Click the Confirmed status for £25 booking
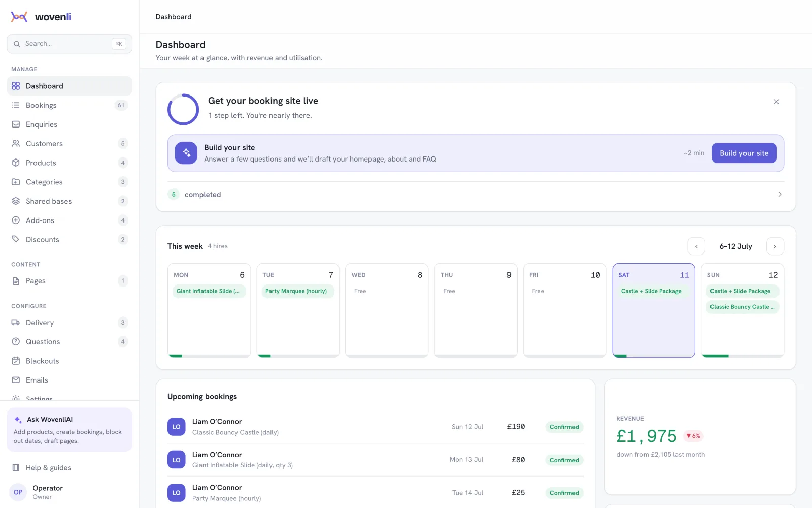The width and height of the screenshot is (812, 508). coord(564,493)
